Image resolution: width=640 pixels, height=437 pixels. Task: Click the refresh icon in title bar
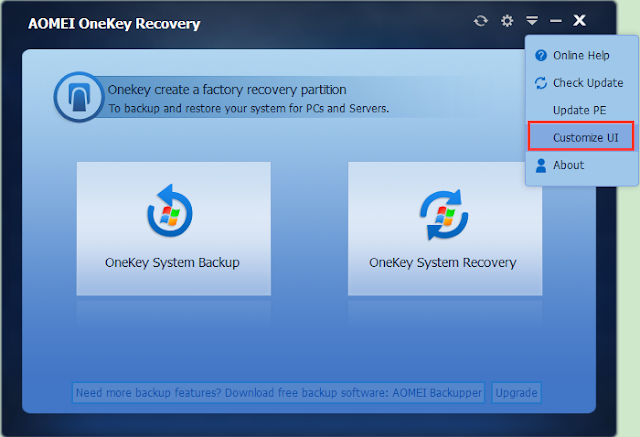click(480, 20)
